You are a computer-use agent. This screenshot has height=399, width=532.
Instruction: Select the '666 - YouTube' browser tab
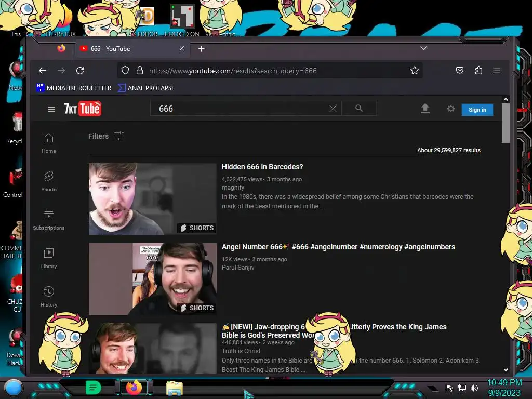click(132, 48)
